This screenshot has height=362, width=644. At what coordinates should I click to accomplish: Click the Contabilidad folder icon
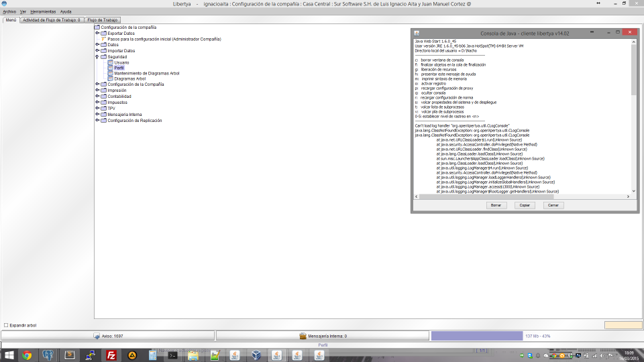(103, 96)
